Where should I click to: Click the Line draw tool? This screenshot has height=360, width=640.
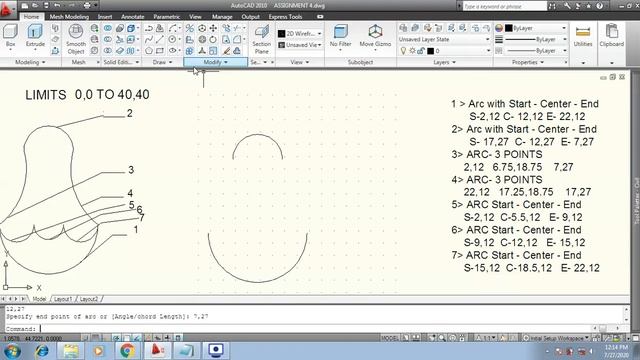[160, 40]
